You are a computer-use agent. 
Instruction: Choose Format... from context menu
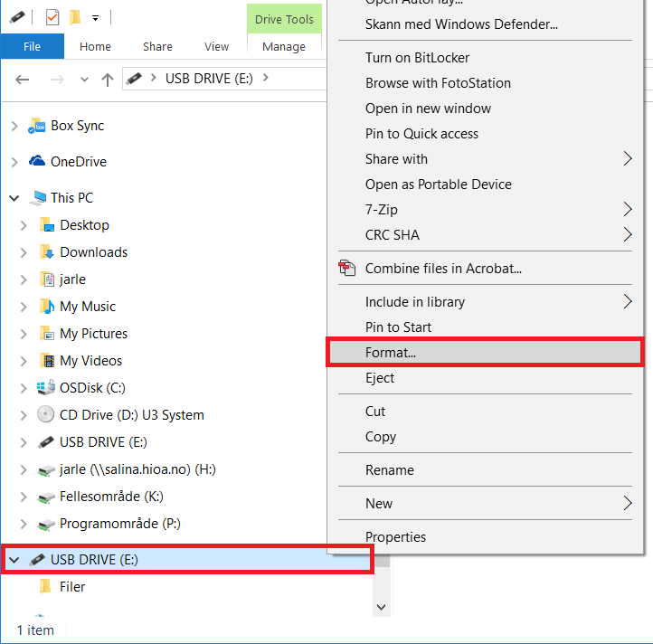(485, 353)
